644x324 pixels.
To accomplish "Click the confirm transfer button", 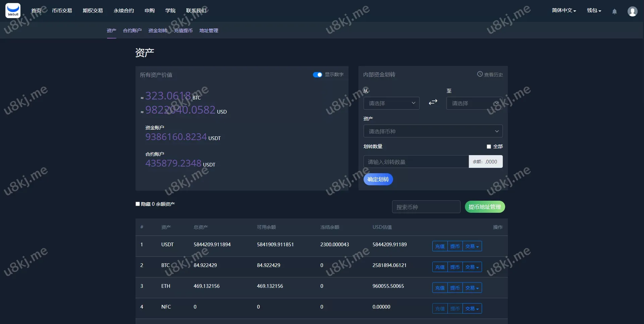I will click(378, 180).
